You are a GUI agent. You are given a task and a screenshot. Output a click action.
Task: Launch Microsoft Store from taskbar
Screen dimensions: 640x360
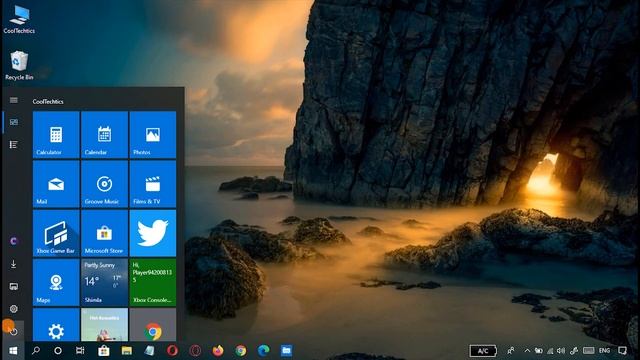point(104,351)
